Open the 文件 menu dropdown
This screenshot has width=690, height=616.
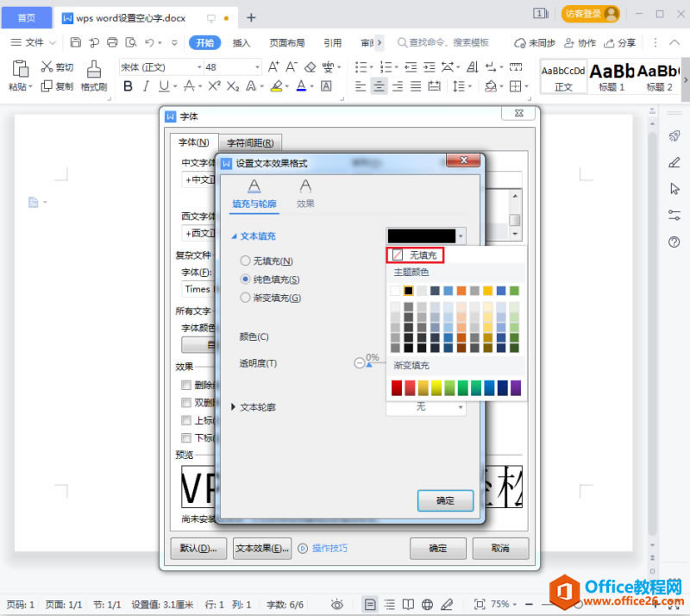pyautogui.click(x=34, y=43)
